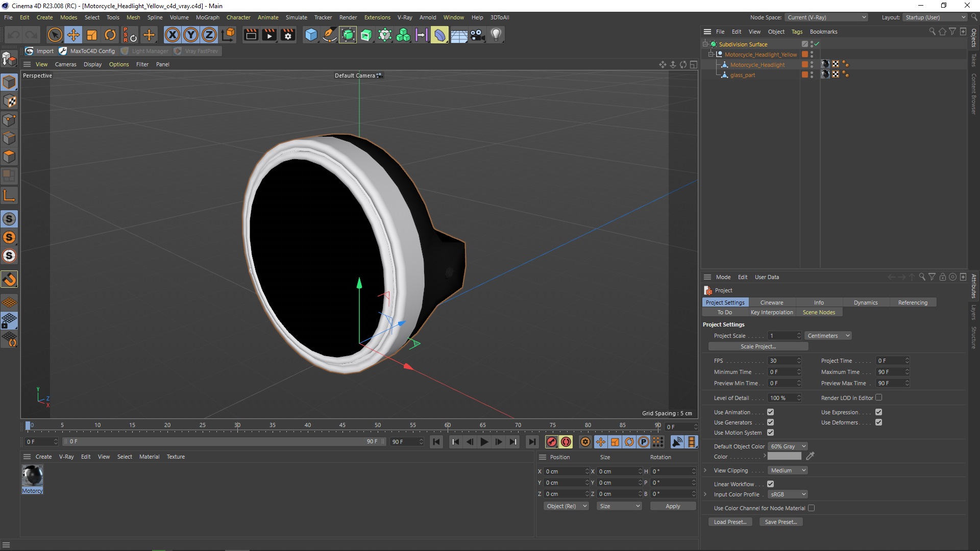Toggle Use Expression checkbox

(878, 412)
